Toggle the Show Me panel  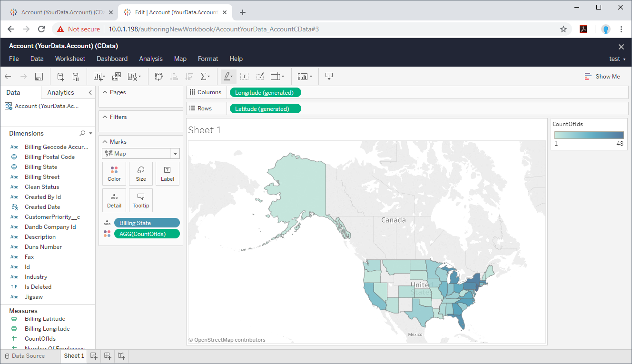tap(602, 77)
